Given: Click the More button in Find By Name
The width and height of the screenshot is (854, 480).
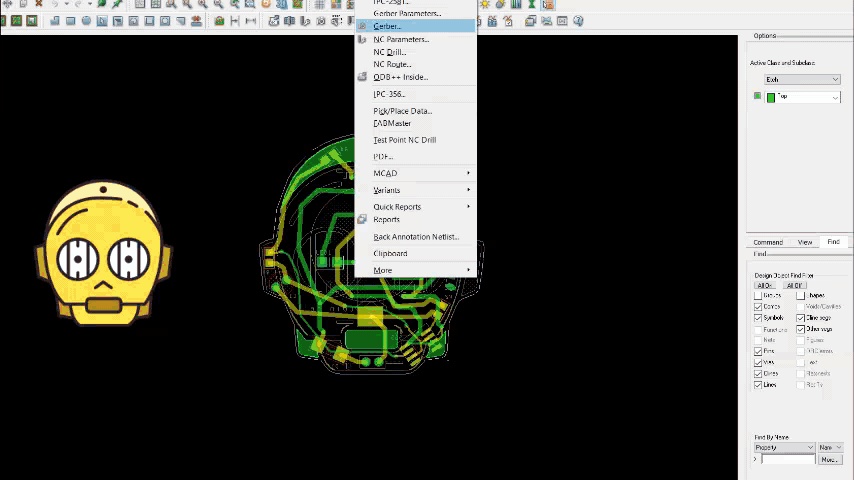Looking at the screenshot, I should click(x=829, y=460).
